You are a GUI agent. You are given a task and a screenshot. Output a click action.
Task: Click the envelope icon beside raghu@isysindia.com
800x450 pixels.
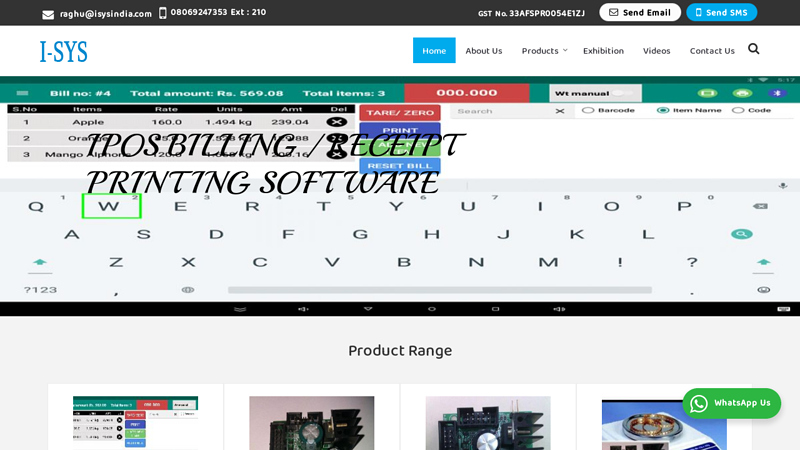[48, 14]
